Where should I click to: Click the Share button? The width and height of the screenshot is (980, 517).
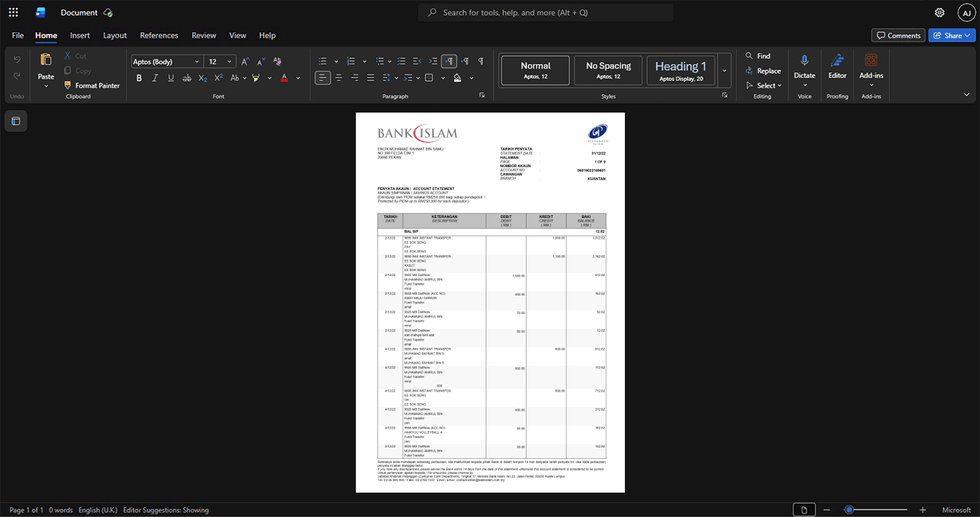tap(952, 35)
